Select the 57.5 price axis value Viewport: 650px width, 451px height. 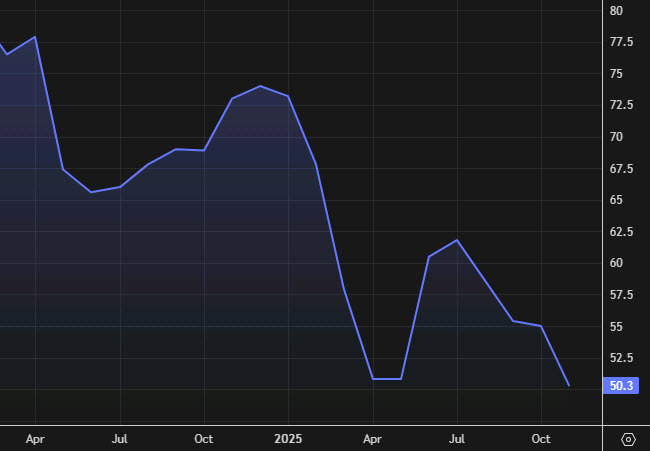[621, 295]
